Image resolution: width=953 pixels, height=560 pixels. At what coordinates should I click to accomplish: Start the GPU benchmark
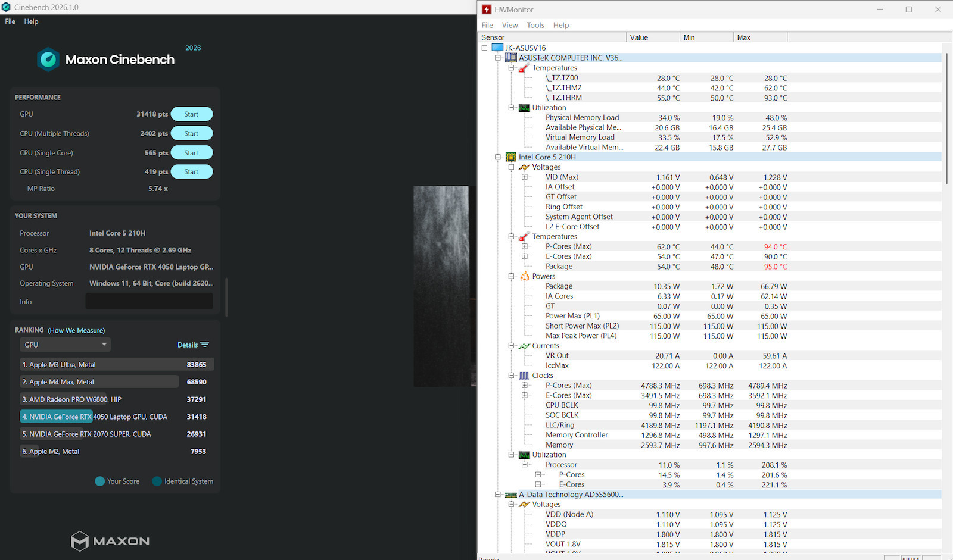tap(191, 114)
